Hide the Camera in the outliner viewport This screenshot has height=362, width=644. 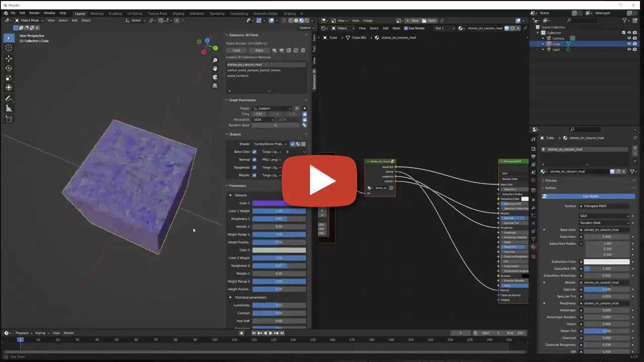[629, 38]
